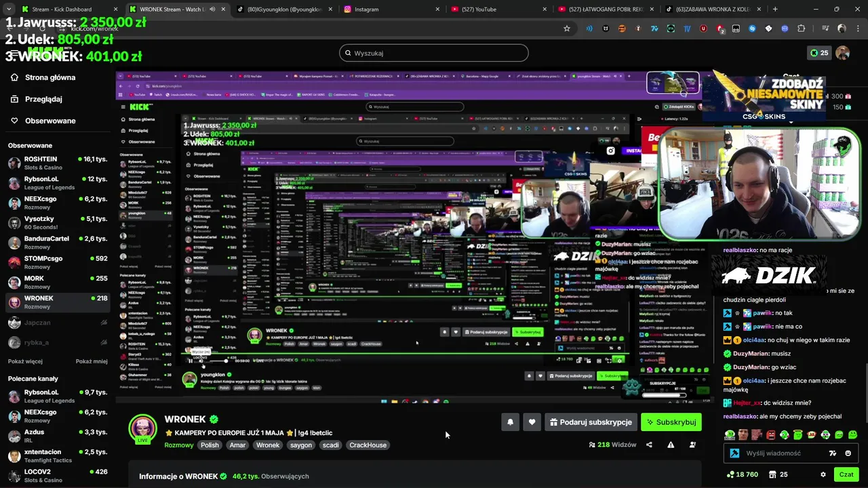Click '46,2 tys. Obserwujących' follower count
The height and width of the screenshot is (488, 868).
pyautogui.click(x=271, y=476)
